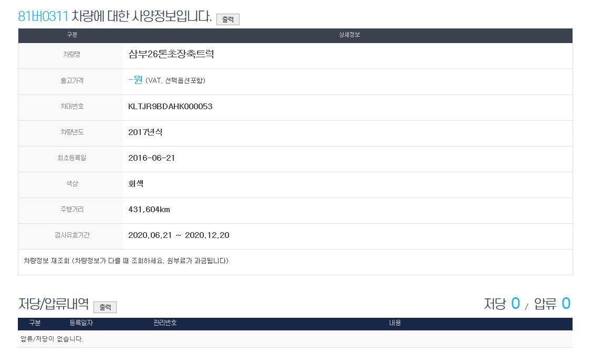The height and width of the screenshot is (364, 592).
Task: Click the first registration date 2016-06-21
Action: pyautogui.click(x=151, y=158)
